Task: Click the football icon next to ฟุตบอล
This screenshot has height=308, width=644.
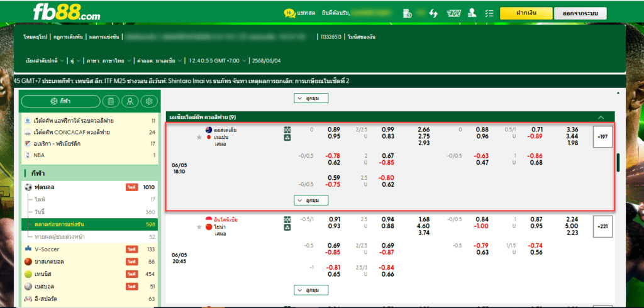Action: [28, 187]
